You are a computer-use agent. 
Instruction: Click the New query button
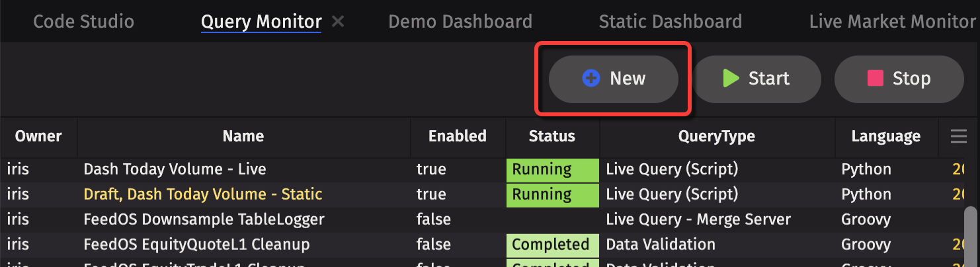[613, 79]
